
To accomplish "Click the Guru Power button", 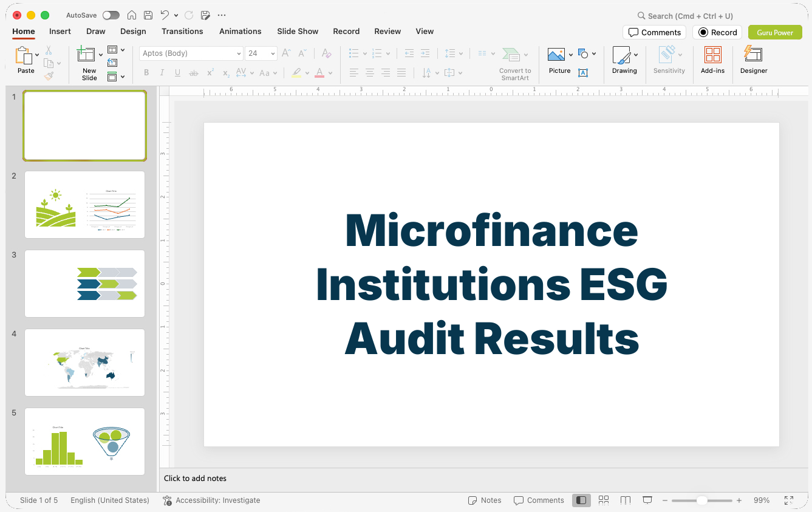I will tap(775, 32).
